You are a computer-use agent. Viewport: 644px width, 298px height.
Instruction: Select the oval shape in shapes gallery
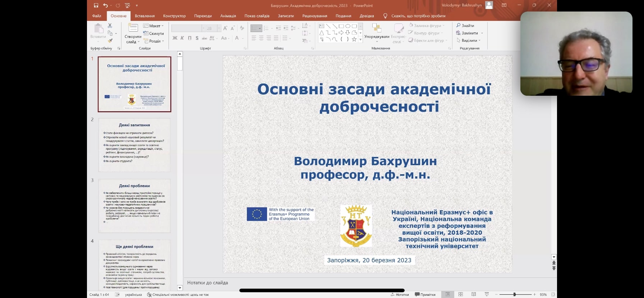point(348,26)
